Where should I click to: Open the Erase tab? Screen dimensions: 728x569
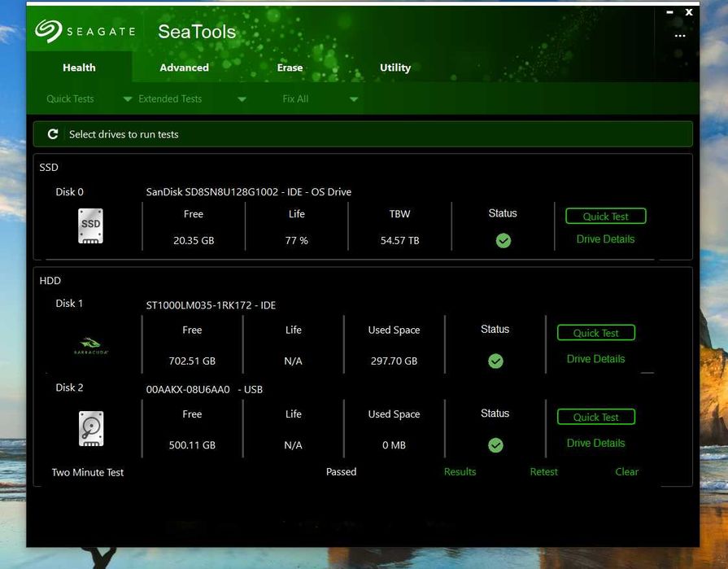pyautogui.click(x=290, y=68)
